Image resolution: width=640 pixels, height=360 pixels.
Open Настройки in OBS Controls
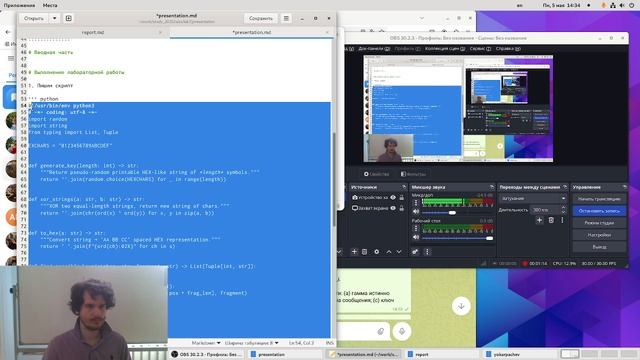click(x=599, y=235)
